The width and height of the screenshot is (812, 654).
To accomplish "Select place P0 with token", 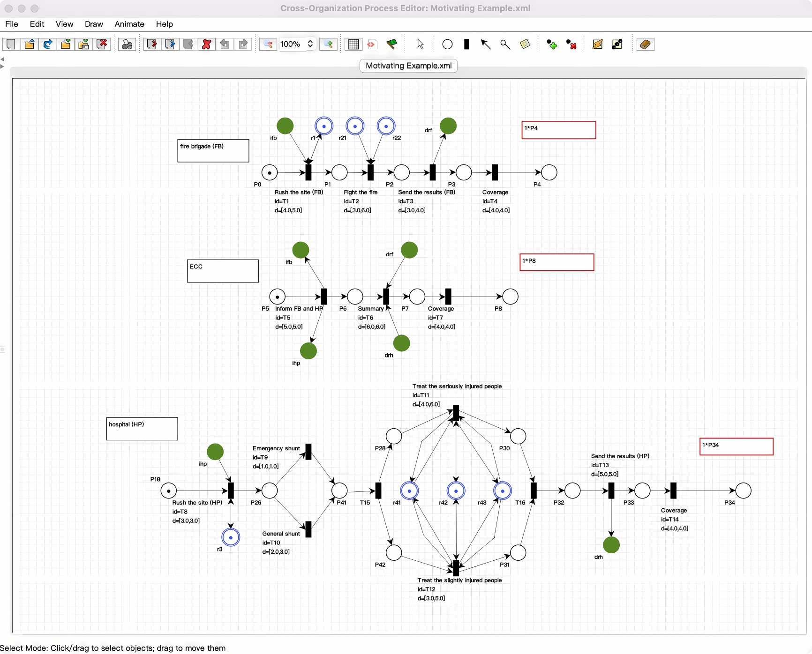I will point(270,172).
